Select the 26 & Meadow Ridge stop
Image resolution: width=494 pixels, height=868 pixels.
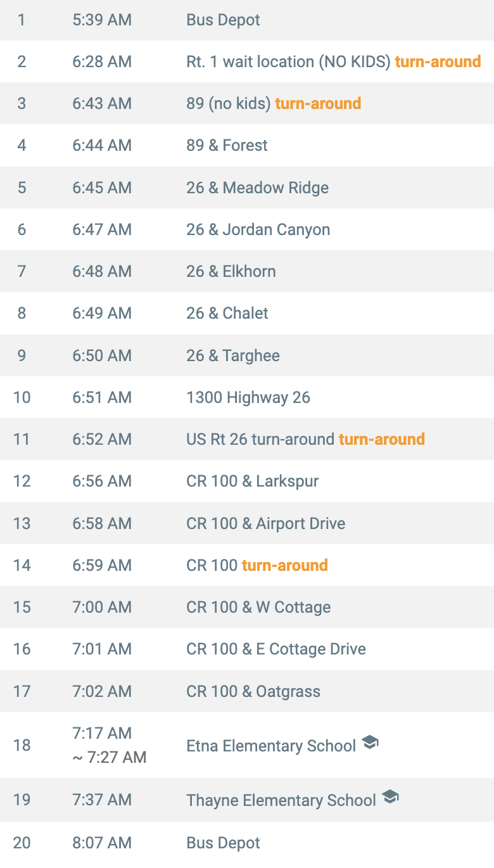tap(258, 188)
